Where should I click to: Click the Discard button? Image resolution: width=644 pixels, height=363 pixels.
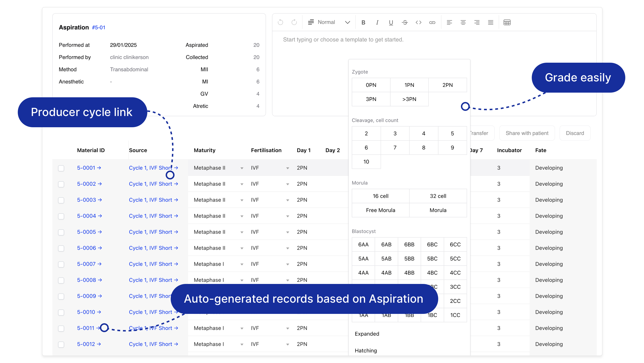[x=575, y=133]
